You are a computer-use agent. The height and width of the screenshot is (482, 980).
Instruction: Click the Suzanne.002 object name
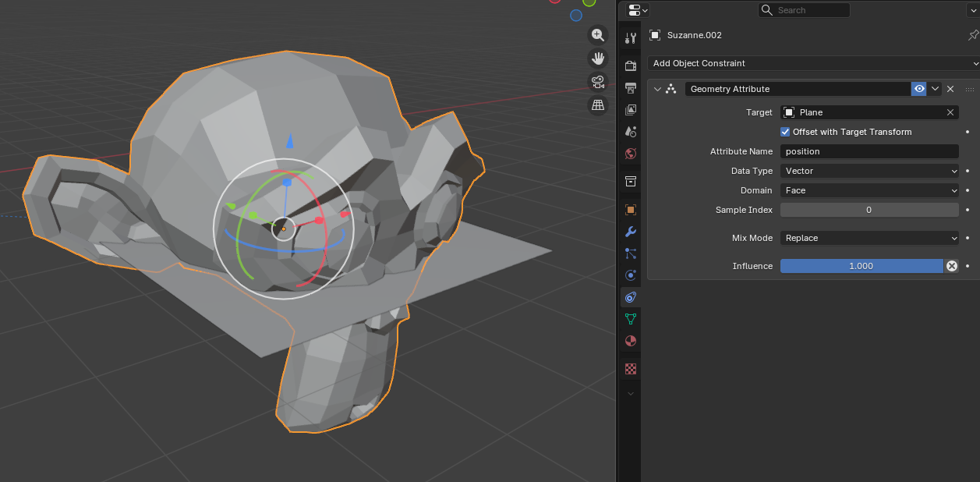click(695, 35)
